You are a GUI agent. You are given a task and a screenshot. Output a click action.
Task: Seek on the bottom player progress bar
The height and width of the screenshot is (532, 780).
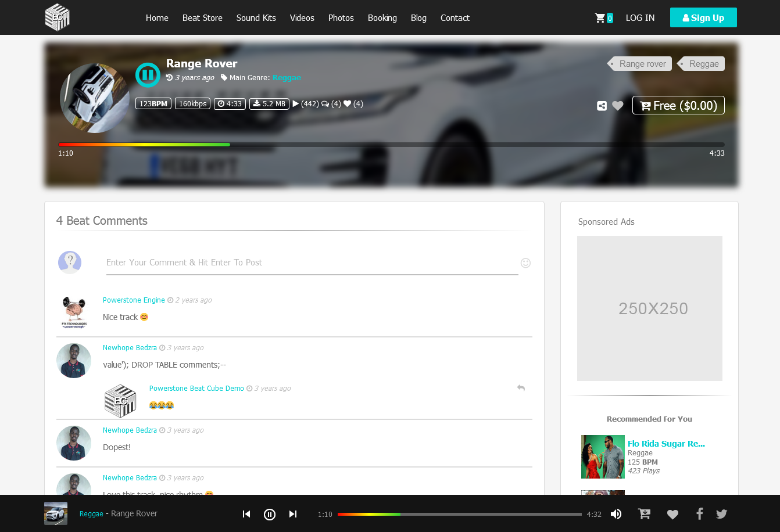coord(460,514)
